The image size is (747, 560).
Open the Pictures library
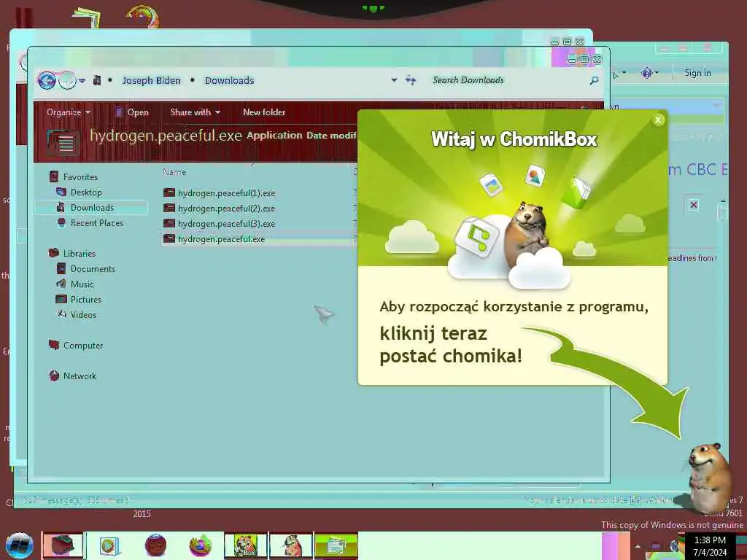[x=79, y=299]
